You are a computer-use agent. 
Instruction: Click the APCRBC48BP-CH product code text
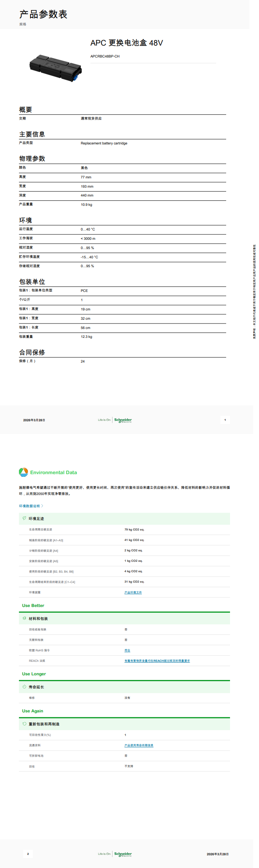point(105,56)
